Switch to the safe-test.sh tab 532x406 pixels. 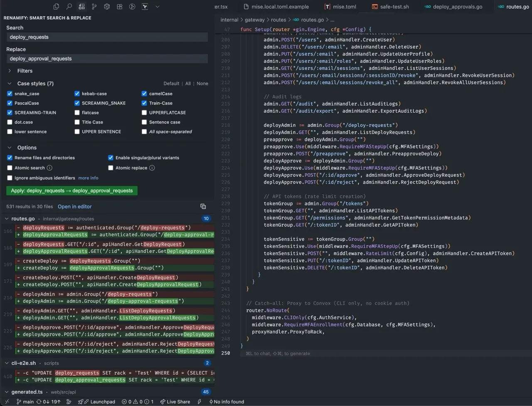click(x=394, y=7)
